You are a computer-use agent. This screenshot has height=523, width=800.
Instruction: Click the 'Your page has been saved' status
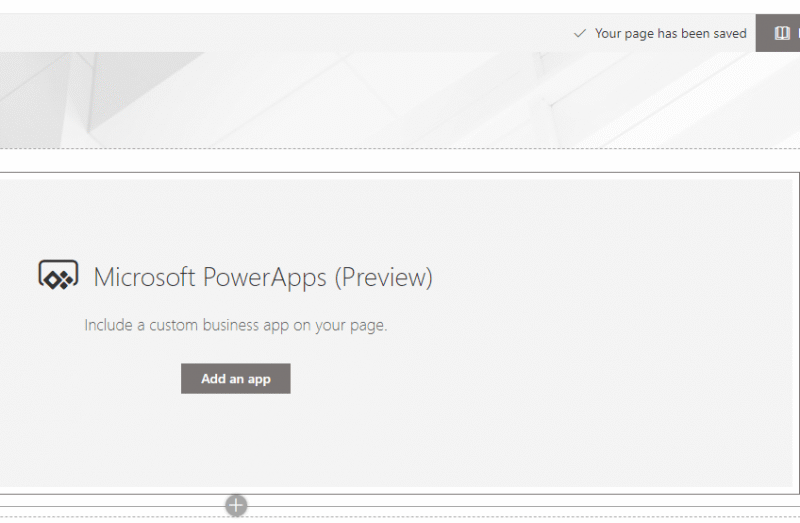[670, 34]
